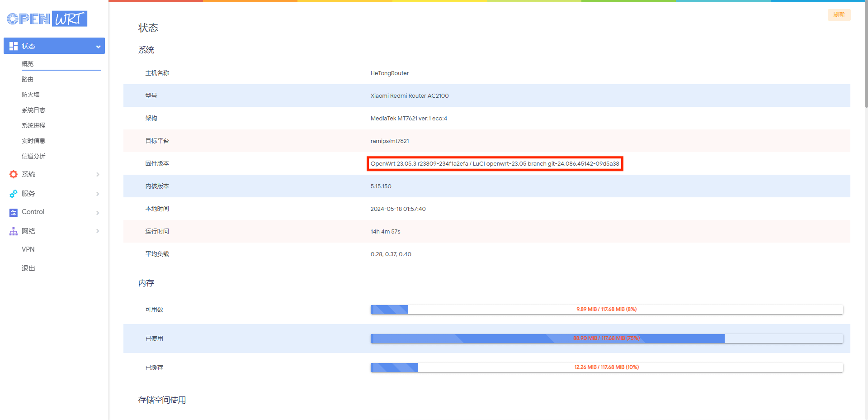Expand the 系统 submenu arrow

pyautogui.click(x=98, y=175)
